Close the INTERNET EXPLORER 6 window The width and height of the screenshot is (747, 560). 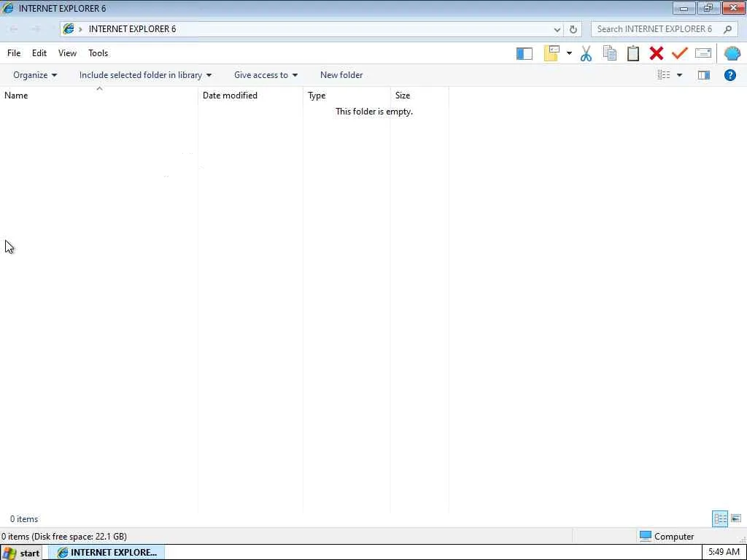734,8
